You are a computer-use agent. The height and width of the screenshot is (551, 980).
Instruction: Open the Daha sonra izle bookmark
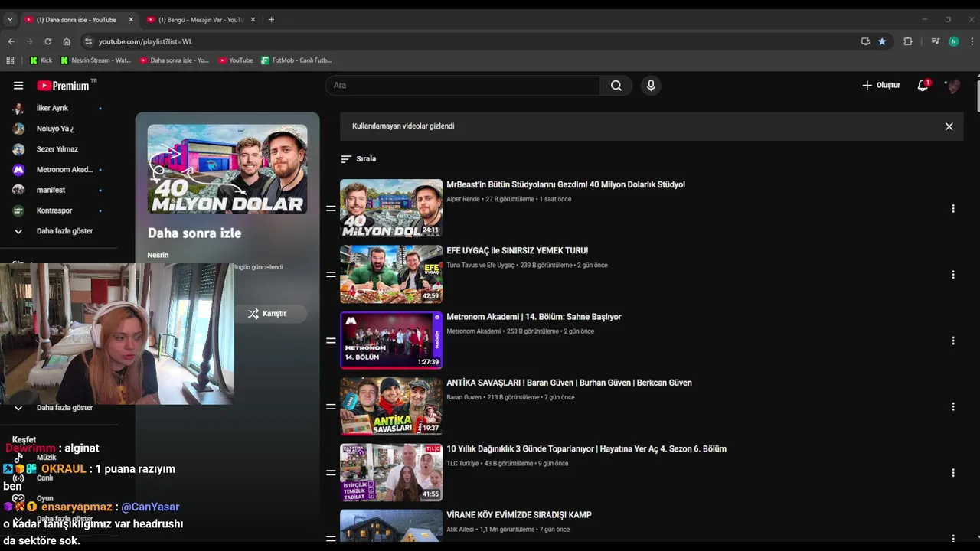point(175,60)
